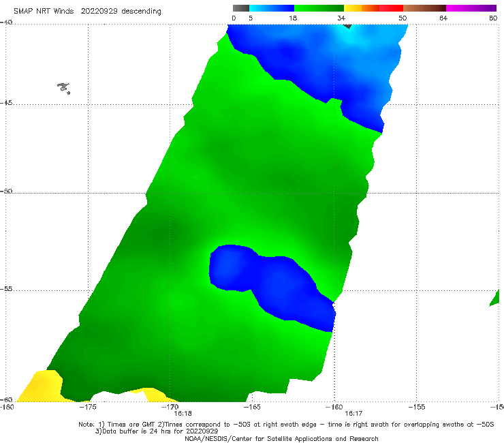Click the brown 50-64 color scale segment
The image size is (504, 443).
click(424, 8)
